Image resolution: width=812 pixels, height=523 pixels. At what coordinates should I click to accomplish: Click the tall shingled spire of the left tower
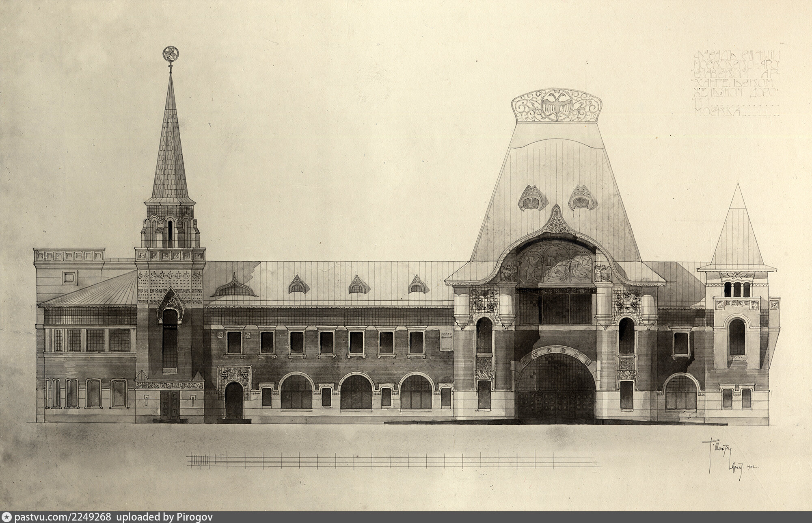(170, 151)
